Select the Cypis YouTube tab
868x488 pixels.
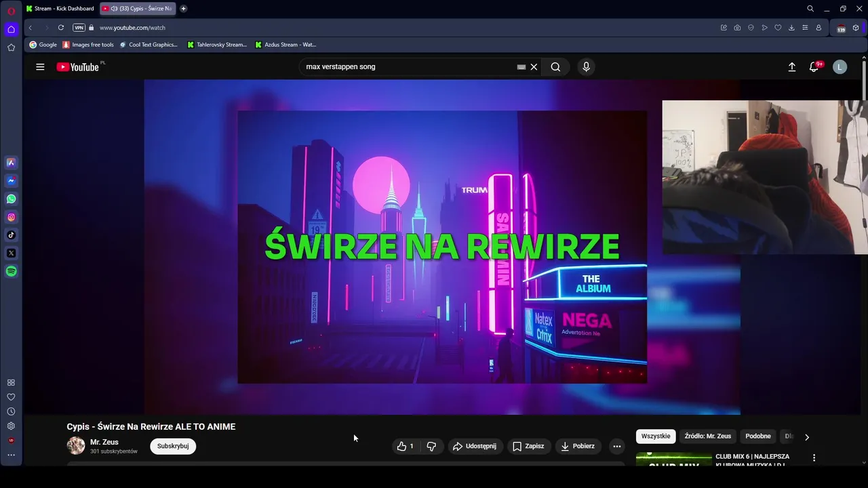138,9
